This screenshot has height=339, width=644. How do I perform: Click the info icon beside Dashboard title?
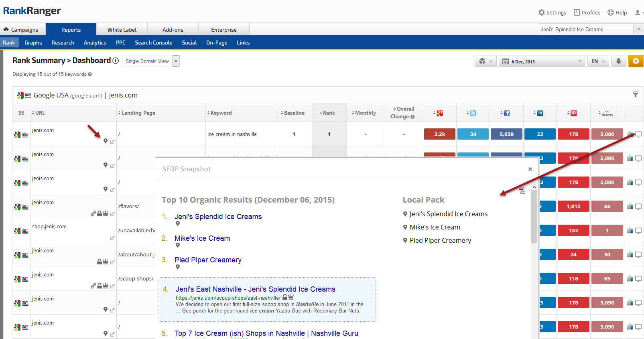tap(116, 61)
